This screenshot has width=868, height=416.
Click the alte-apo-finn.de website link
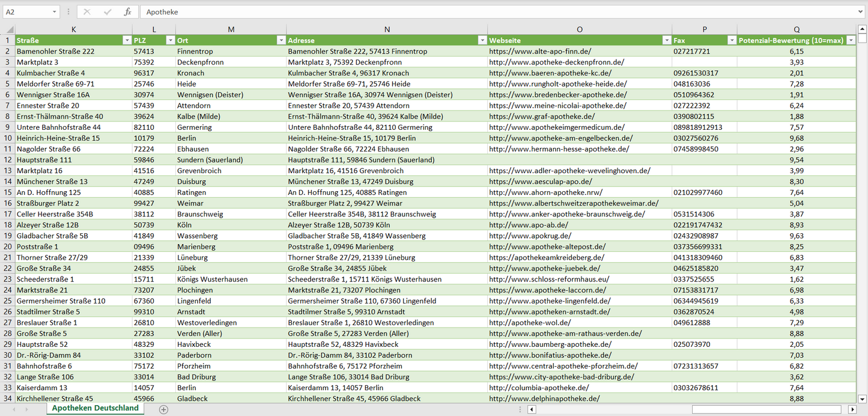539,52
